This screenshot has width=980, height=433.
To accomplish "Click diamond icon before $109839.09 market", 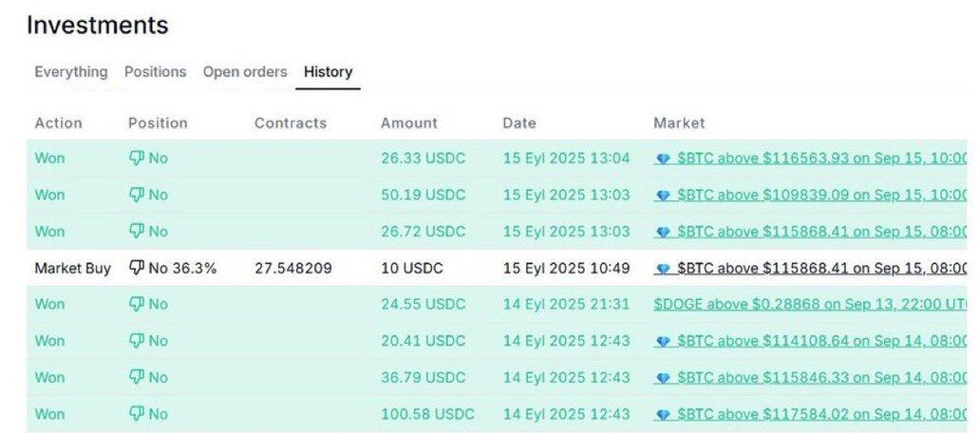I will pos(664,197).
